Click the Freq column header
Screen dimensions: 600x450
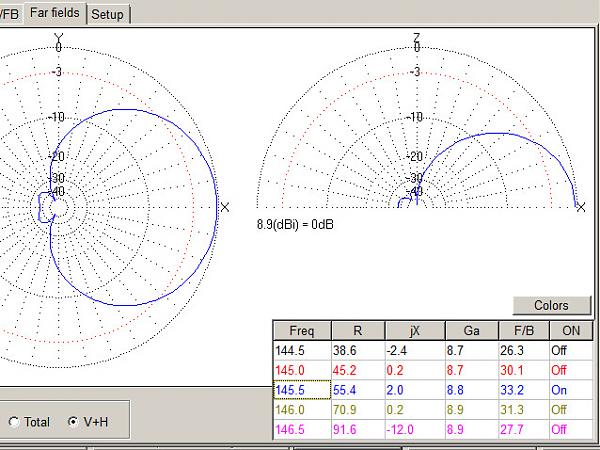(x=302, y=331)
